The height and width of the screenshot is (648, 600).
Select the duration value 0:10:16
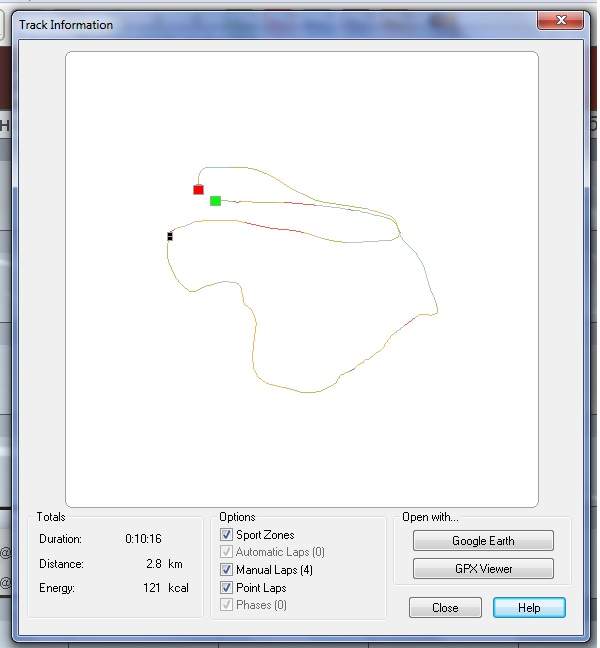coord(143,539)
